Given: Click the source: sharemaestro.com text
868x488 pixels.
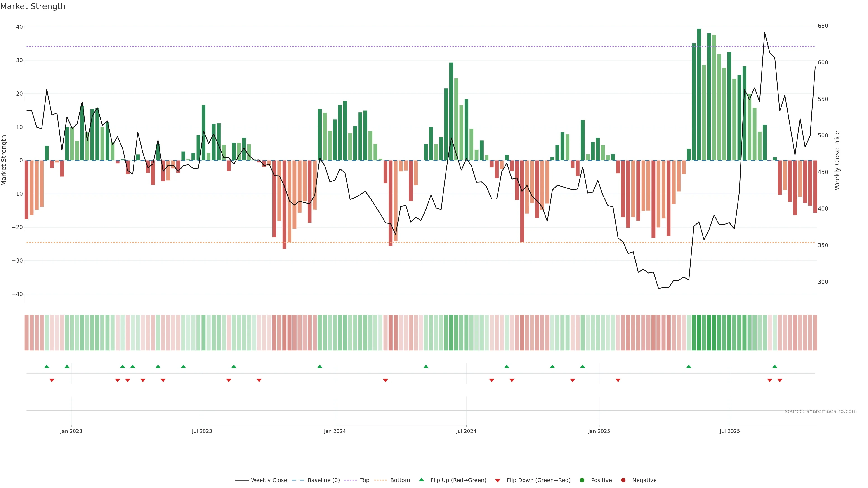Looking at the screenshot, I should (821, 411).
